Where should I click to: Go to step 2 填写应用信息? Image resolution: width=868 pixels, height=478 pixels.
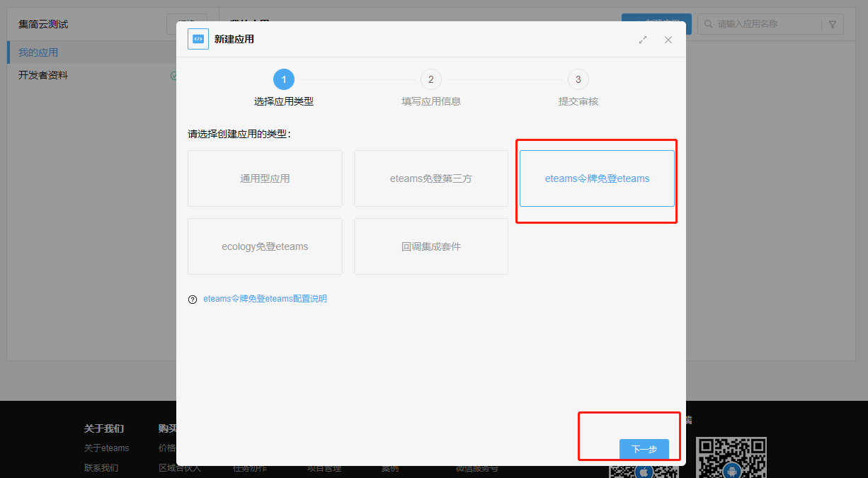430,79
